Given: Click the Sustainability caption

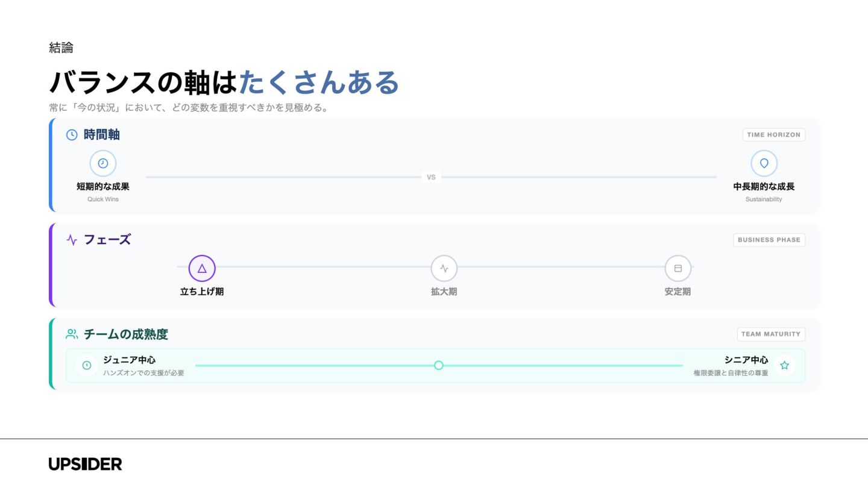Looking at the screenshot, I should pos(764,199).
